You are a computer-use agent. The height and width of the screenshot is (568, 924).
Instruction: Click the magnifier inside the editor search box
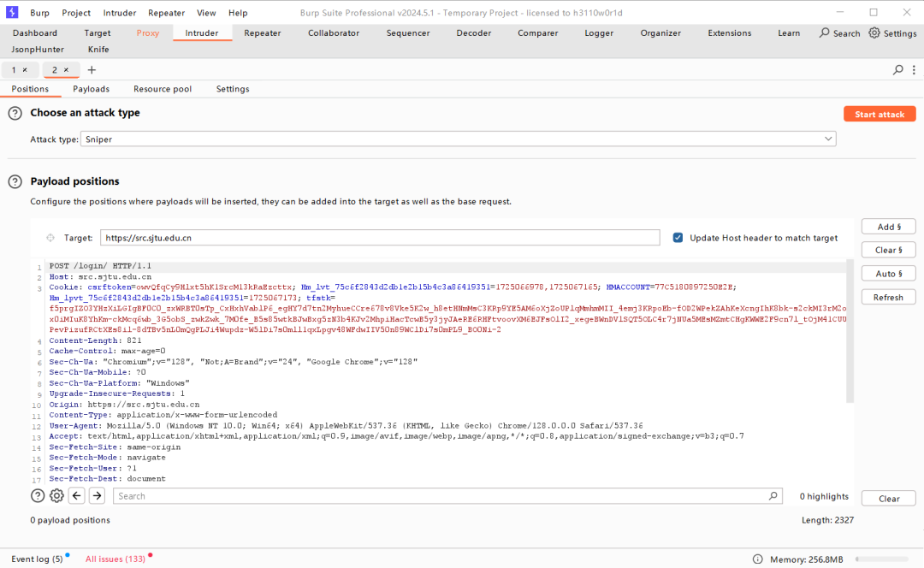tap(773, 496)
